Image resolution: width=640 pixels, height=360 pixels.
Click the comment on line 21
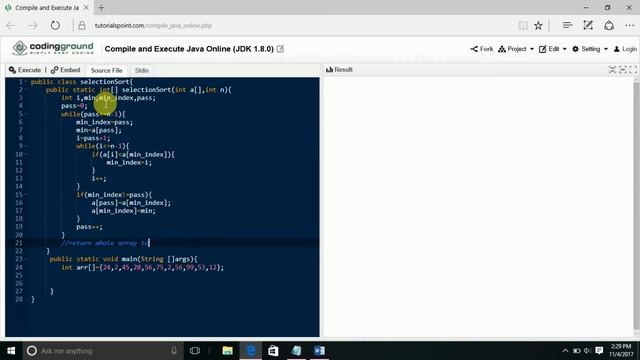[x=105, y=243]
